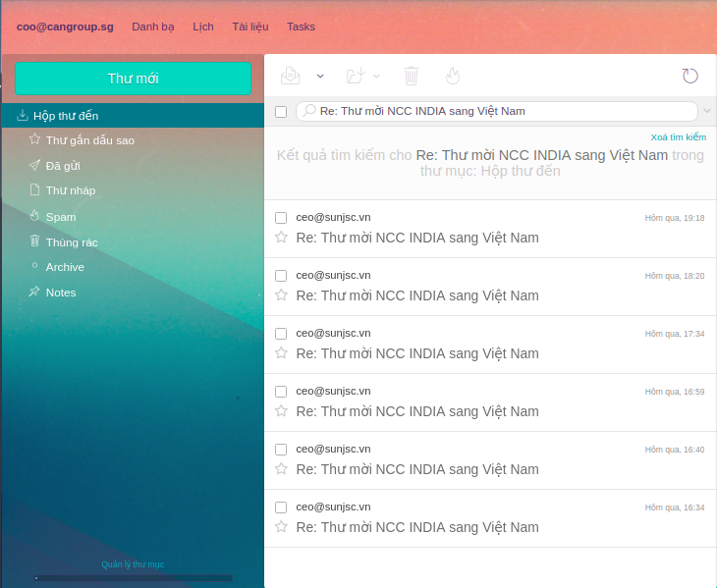Image resolution: width=717 pixels, height=588 pixels.
Task: Check the email received at 17:34
Action: pyautogui.click(x=281, y=334)
